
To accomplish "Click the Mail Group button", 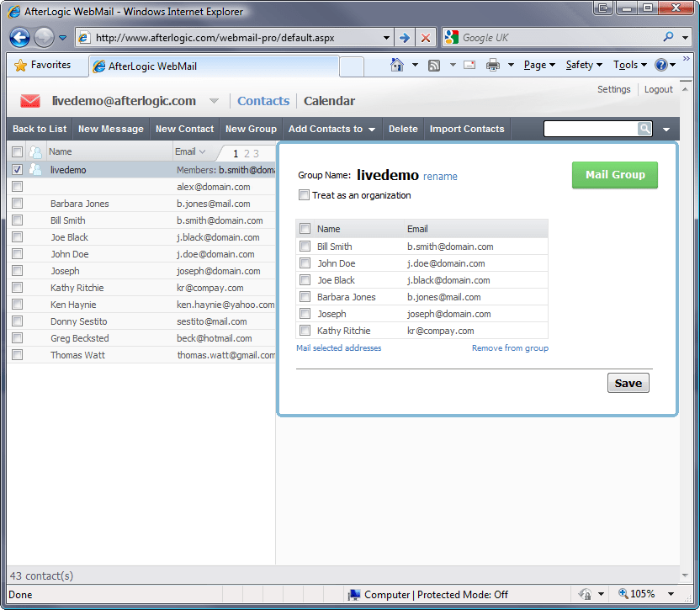I will [615, 175].
